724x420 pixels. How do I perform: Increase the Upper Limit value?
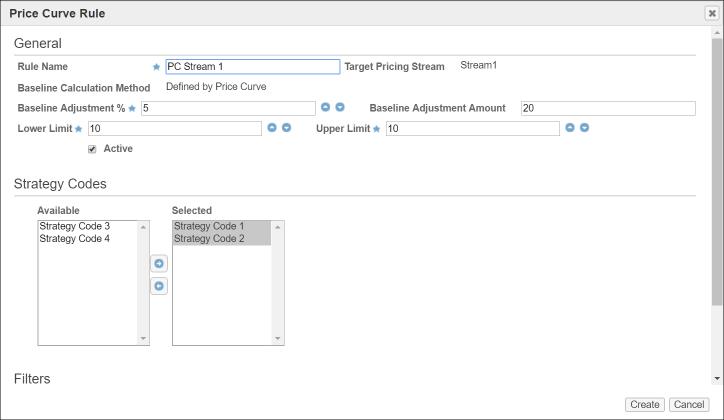570,128
